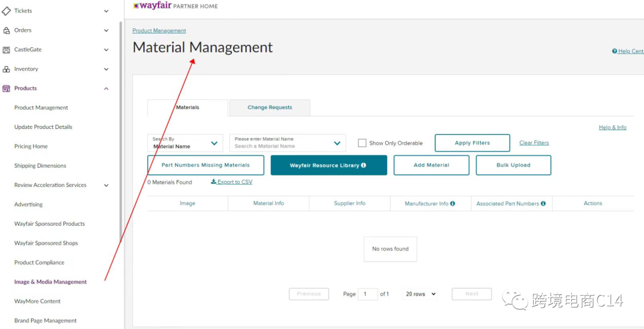Click the Apply Filters button
Image resolution: width=644 pixels, height=329 pixels.
pyautogui.click(x=472, y=143)
